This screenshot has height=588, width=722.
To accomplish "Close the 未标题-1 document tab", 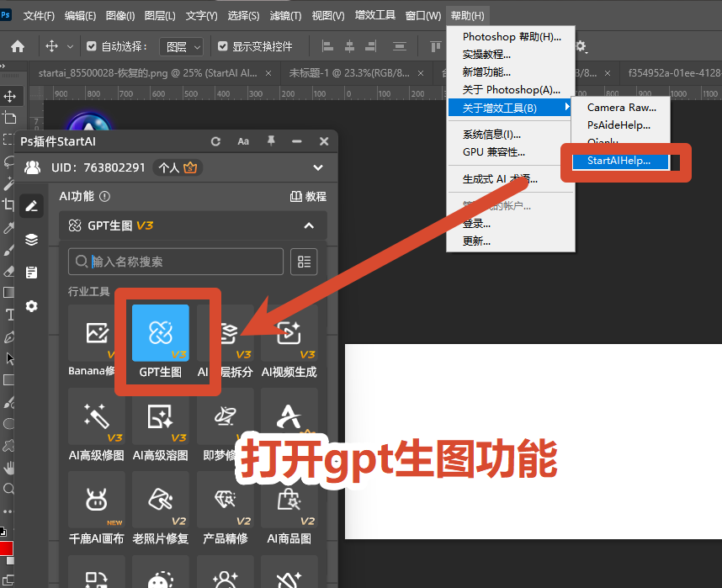I will pyautogui.click(x=421, y=73).
